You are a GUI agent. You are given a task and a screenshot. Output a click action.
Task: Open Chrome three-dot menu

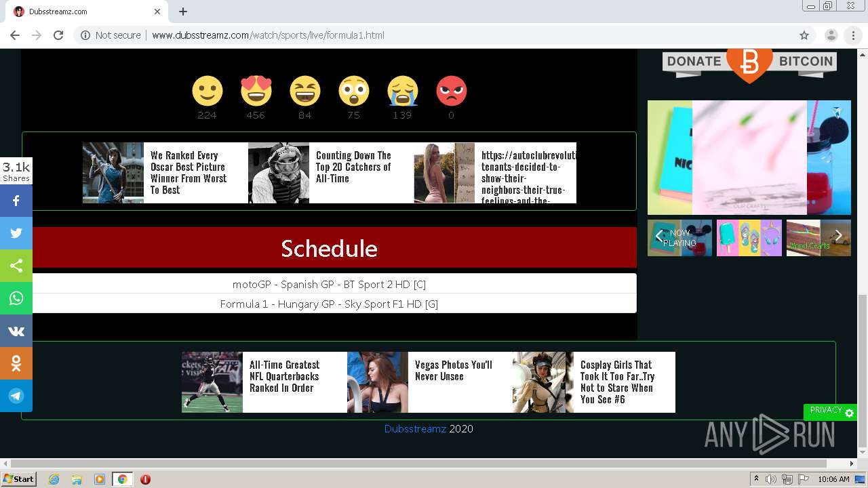853,35
